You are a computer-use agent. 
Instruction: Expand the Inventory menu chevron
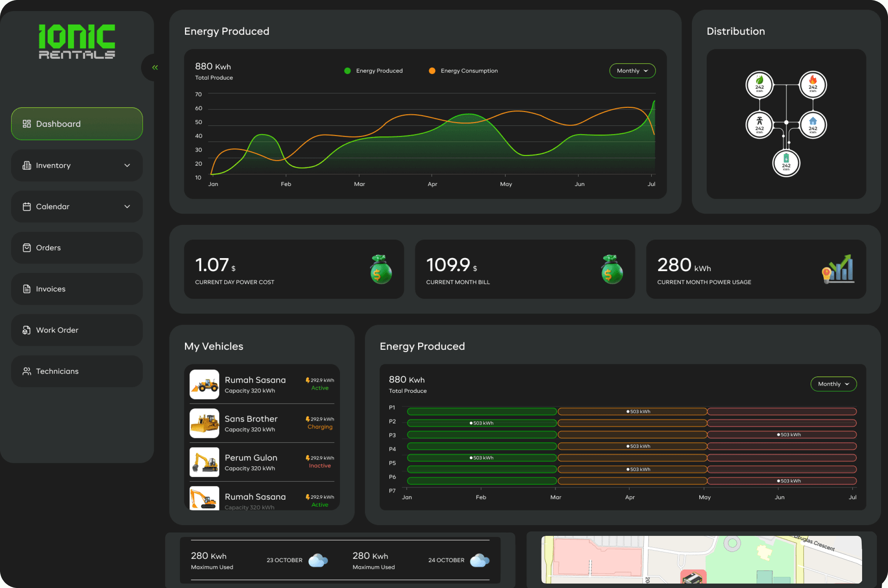pyautogui.click(x=127, y=165)
